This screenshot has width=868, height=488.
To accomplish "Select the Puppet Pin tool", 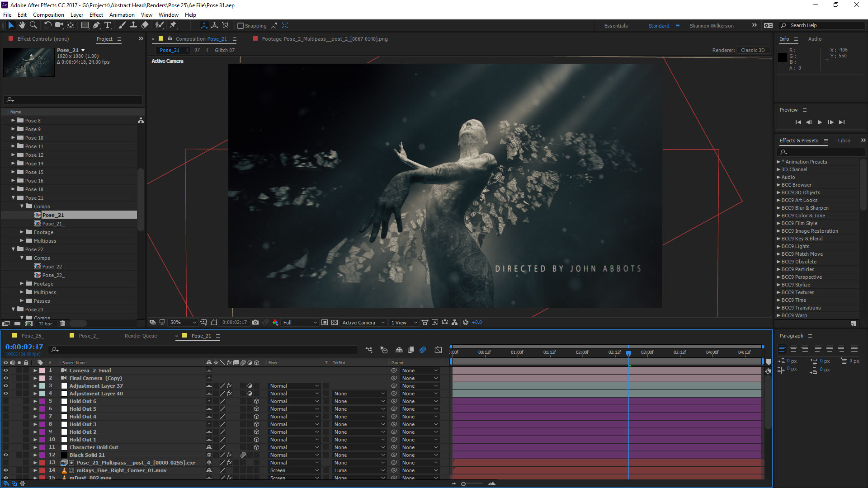I will (173, 25).
